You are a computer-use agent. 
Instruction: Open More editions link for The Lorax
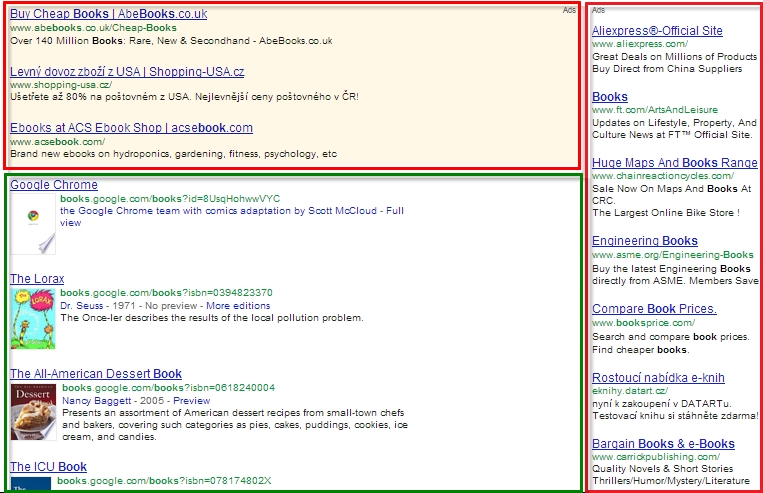click(x=238, y=306)
